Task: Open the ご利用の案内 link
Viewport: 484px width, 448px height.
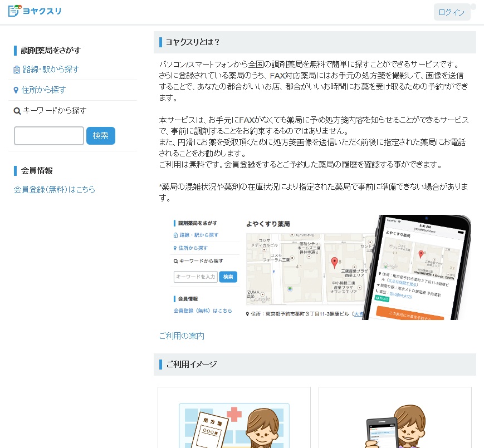Action: tap(182, 336)
